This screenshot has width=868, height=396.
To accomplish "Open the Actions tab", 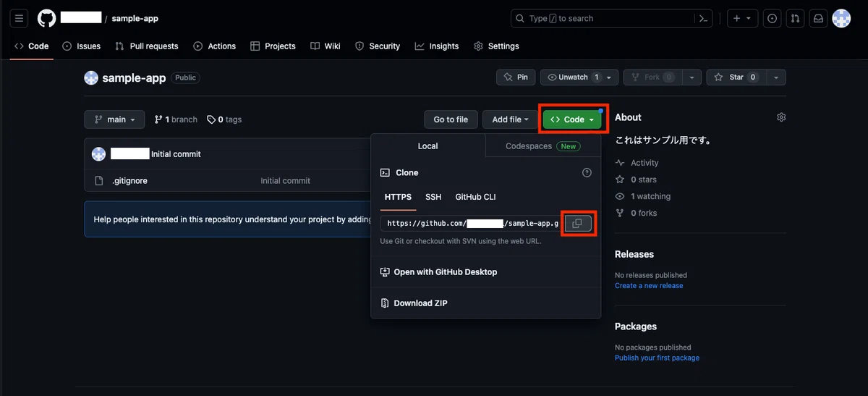I will pos(215,46).
